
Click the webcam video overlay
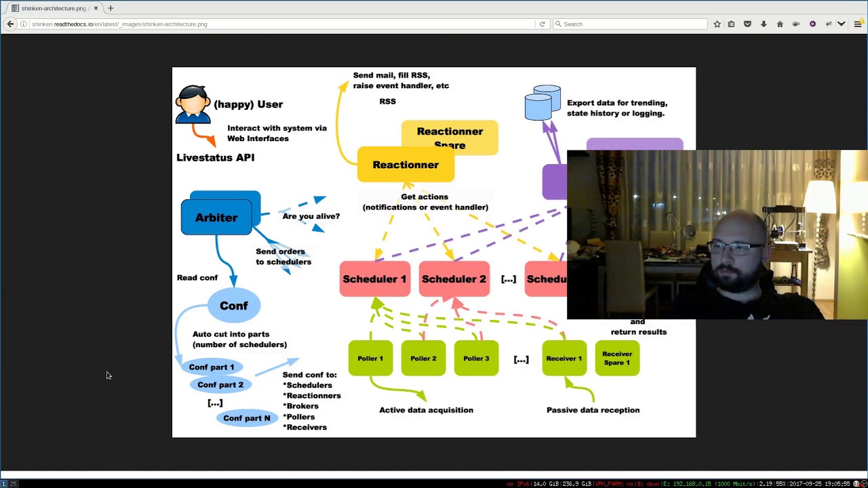tap(717, 235)
